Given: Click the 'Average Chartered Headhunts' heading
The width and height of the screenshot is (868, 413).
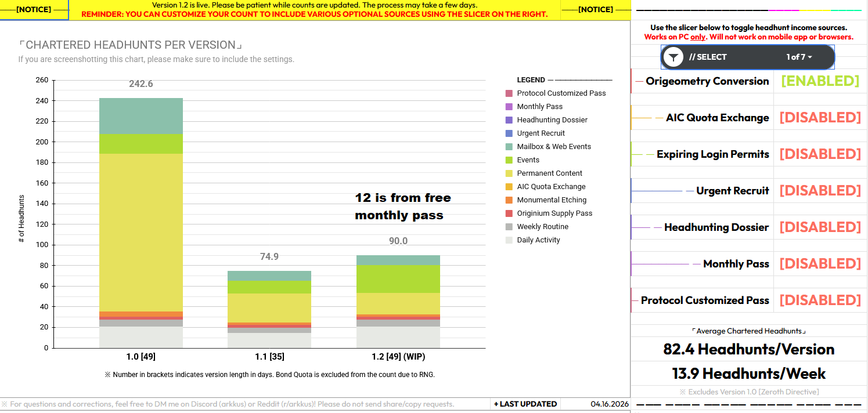Looking at the screenshot, I should click(x=749, y=331).
